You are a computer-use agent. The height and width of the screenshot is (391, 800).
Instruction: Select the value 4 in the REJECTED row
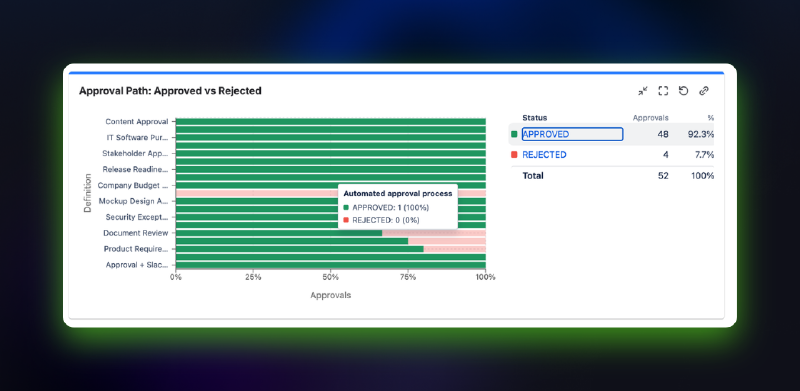click(666, 155)
